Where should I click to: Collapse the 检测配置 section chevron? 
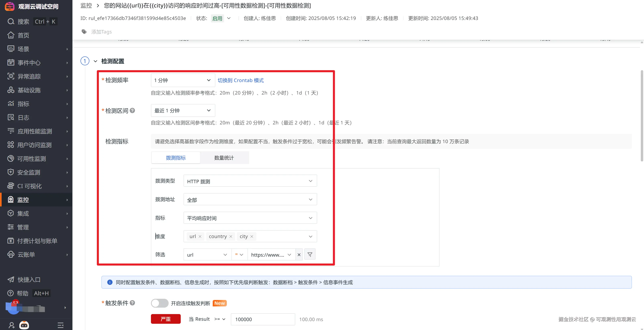pyautogui.click(x=95, y=61)
